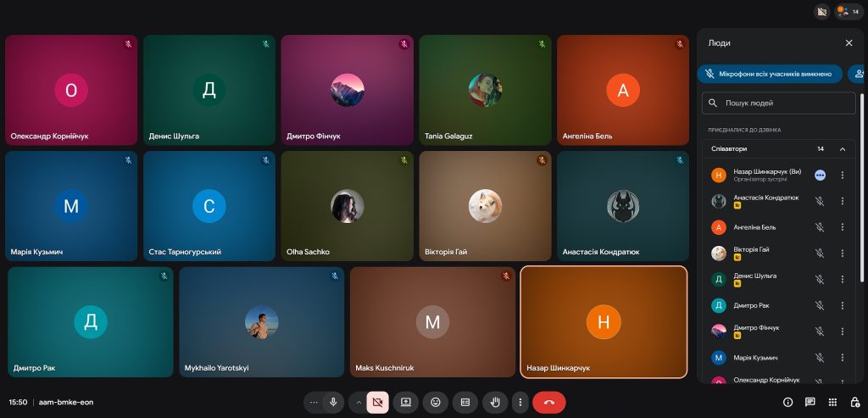Turn the camera on
The height and width of the screenshot is (418, 868).
pyautogui.click(x=377, y=402)
